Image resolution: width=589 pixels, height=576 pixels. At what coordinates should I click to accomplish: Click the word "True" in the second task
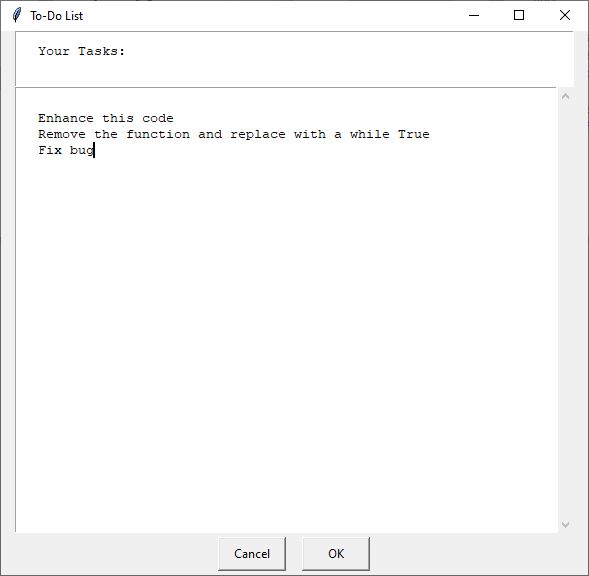(x=414, y=134)
